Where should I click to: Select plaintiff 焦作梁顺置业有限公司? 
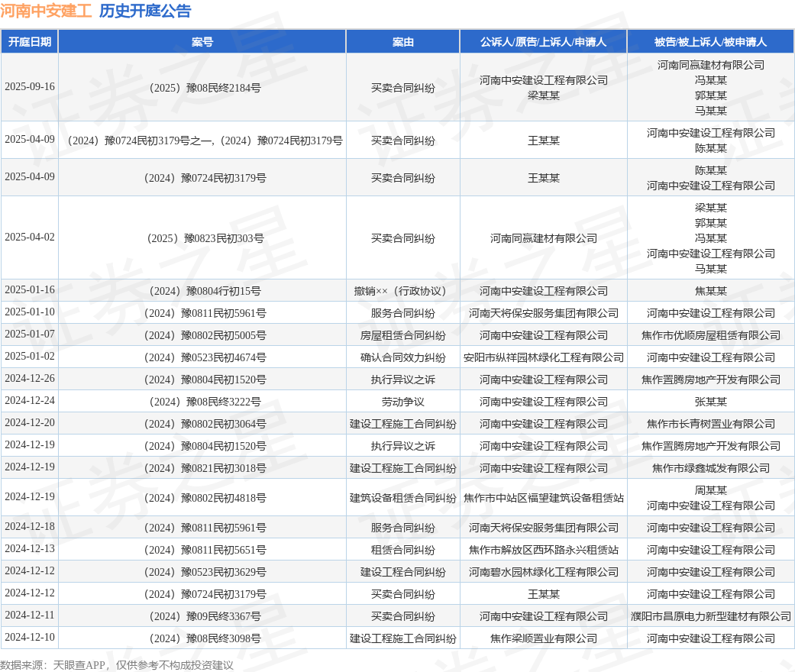point(544,638)
